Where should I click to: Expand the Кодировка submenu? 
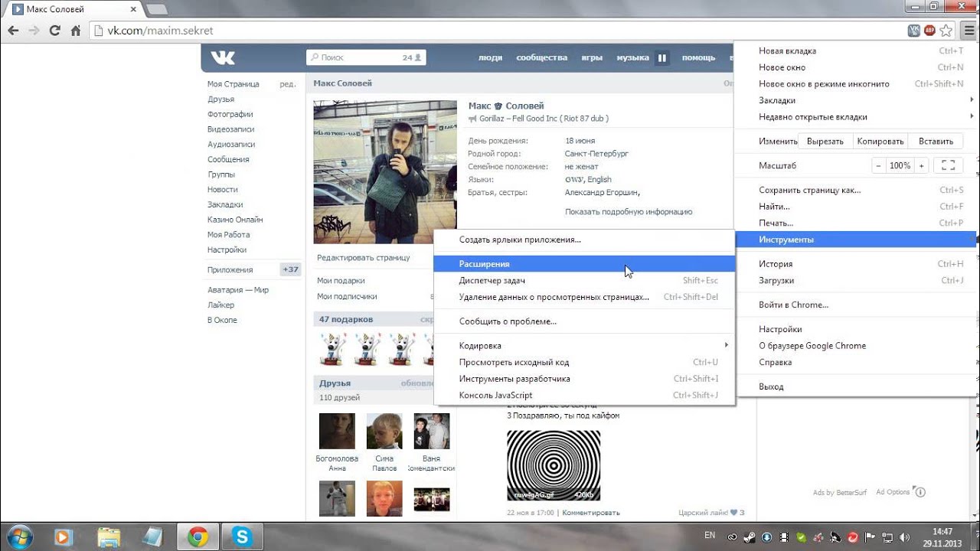tap(584, 346)
